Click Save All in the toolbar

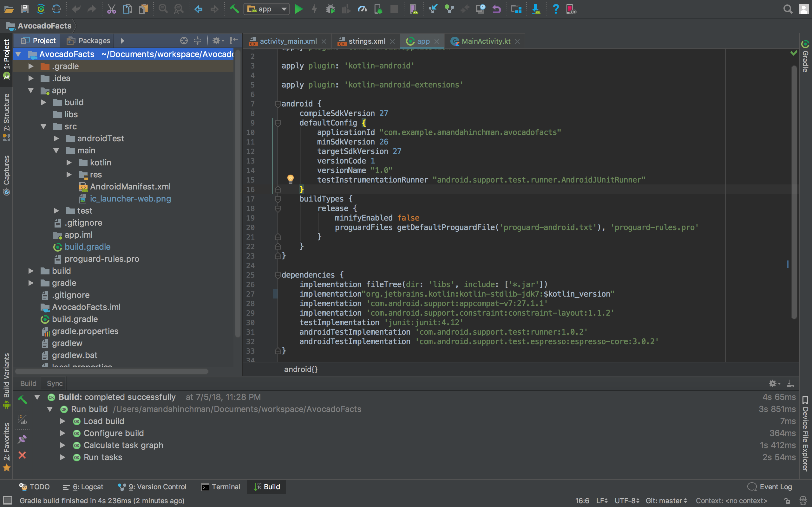(24, 9)
